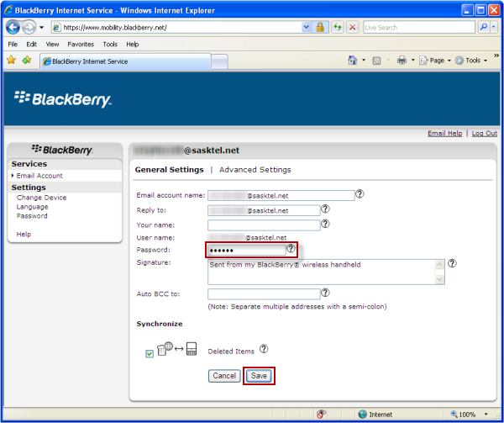Image resolution: width=504 pixels, height=423 pixels.
Task: Click the browser Forward arrow button
Action: coord(29,28)
